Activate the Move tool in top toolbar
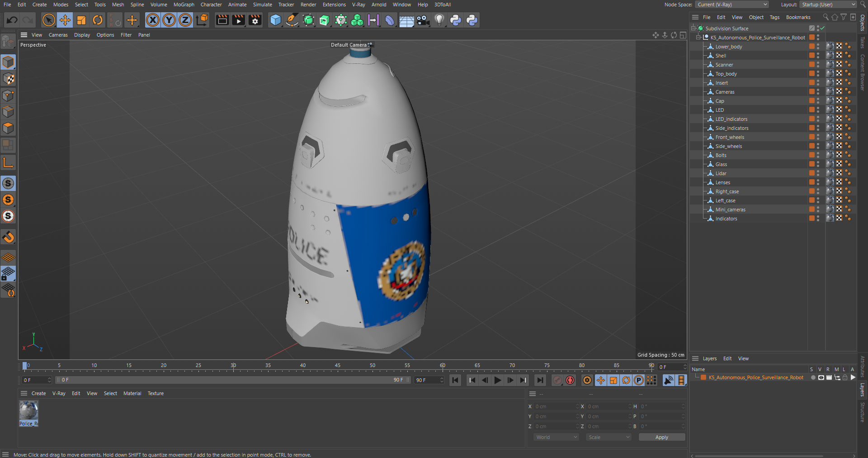Screen dimensions: 868x458 point(65,20)
